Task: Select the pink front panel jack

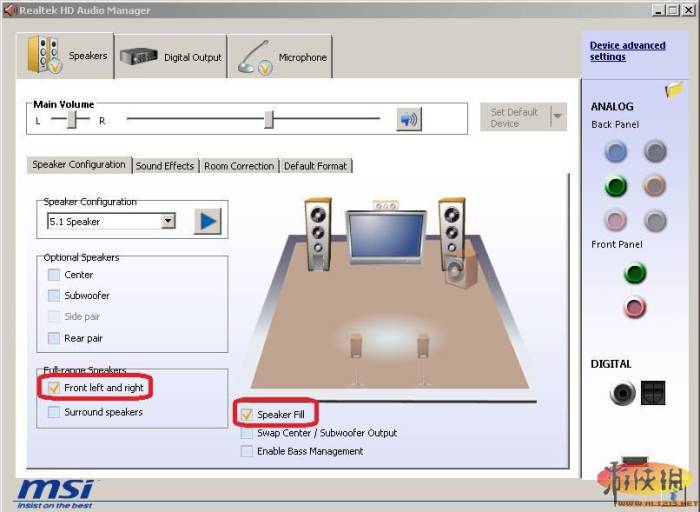Action: pos(635,307)
